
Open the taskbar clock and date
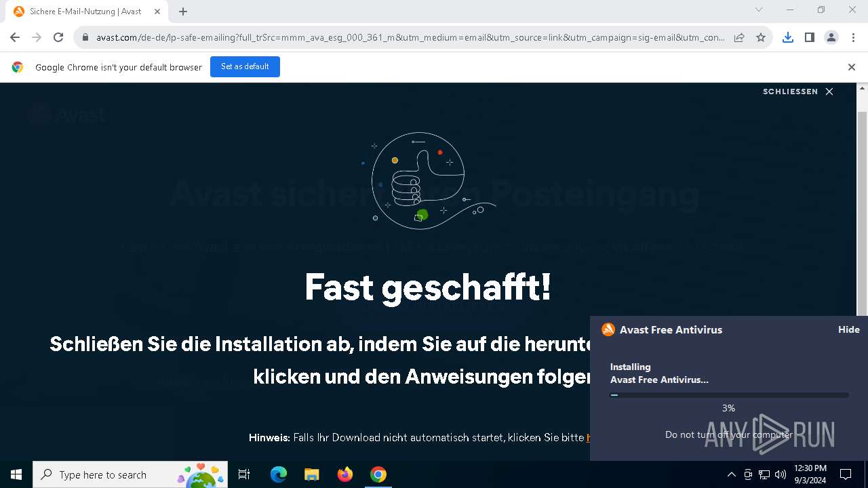coord(810,474)
